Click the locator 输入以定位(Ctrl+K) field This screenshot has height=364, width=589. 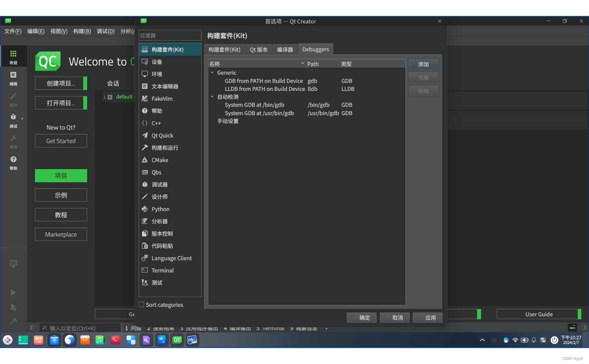[81, 328]
